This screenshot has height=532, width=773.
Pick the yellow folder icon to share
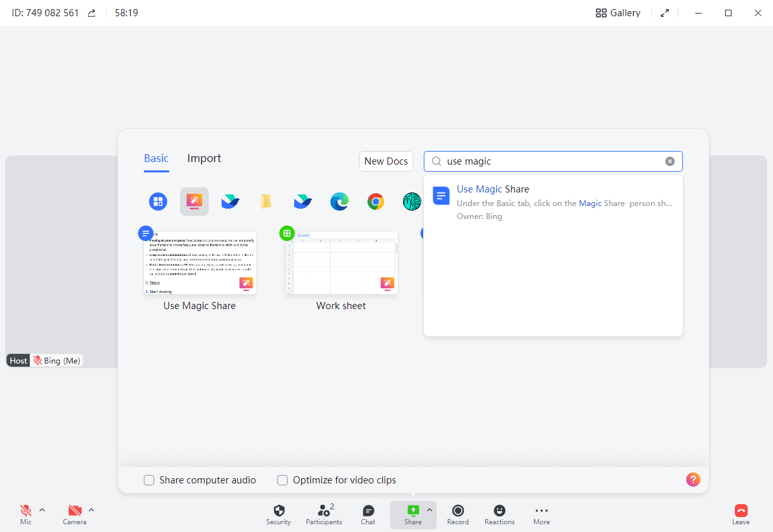[x=266, y=202]
